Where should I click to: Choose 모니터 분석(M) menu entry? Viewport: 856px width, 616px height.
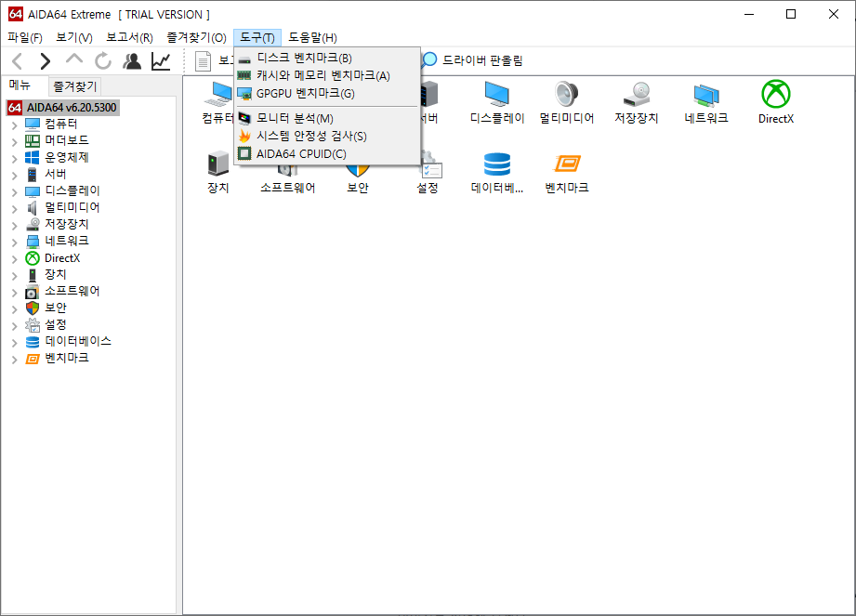pos(327,118)
